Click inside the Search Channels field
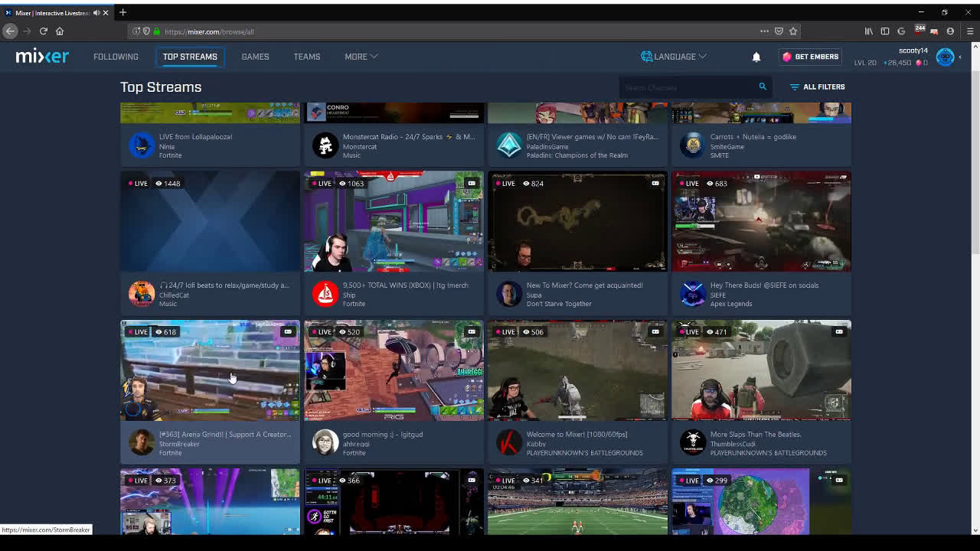Screen dimensions: 980x551 [689, 86]
